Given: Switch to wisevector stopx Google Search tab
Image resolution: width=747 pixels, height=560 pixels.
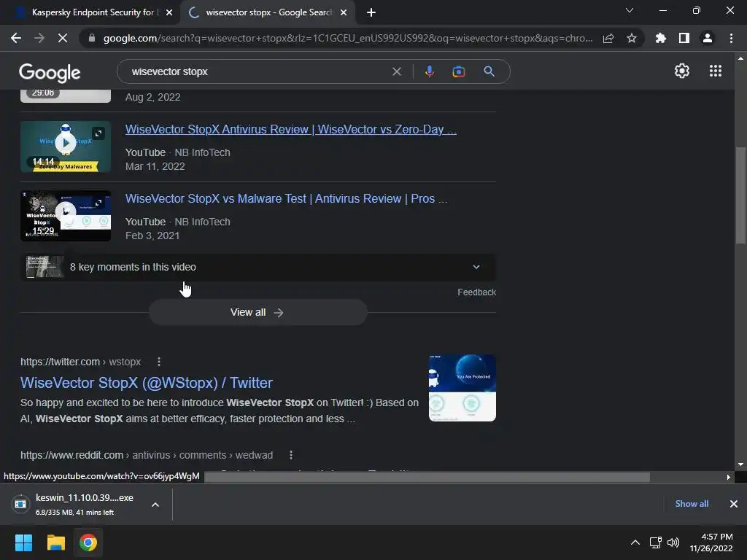Looking at the screenshot, I should [x=267, y=12].
